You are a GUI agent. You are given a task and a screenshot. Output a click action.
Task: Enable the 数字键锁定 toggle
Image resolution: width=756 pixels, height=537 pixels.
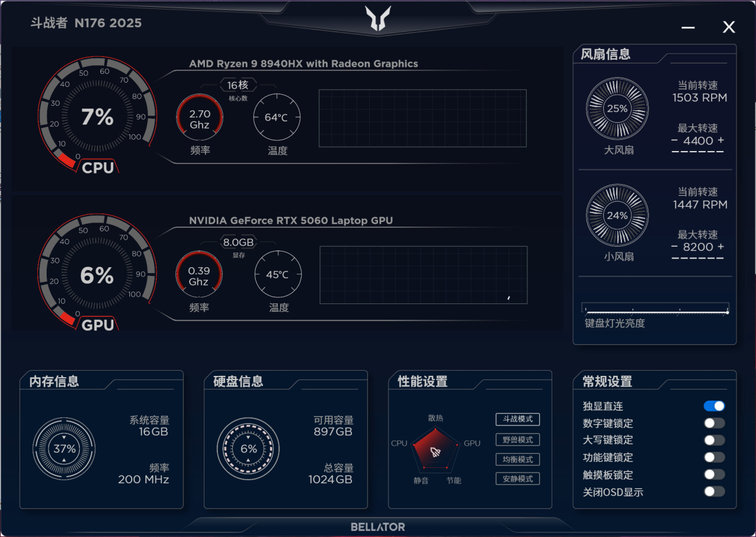pyautogui.click(x=714, y=423)
